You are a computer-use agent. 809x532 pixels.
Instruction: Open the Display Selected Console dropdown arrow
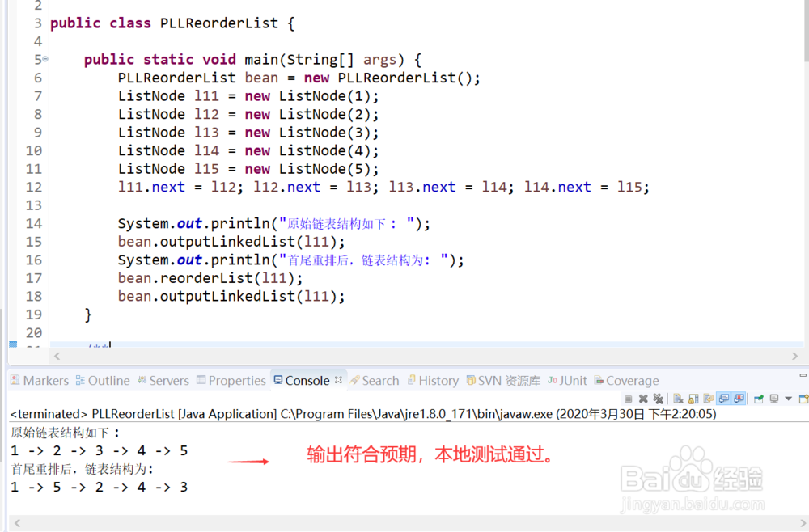788,399
